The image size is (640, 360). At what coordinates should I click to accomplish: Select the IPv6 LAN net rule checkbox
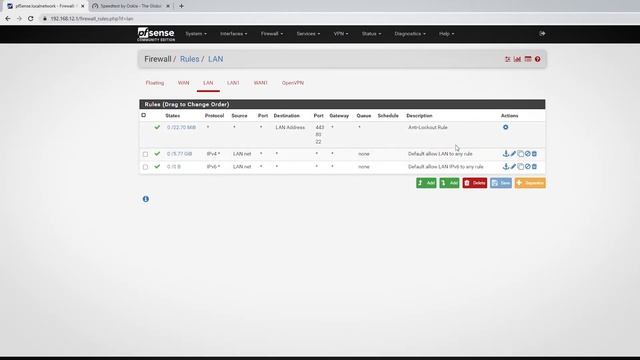[145, 167]
